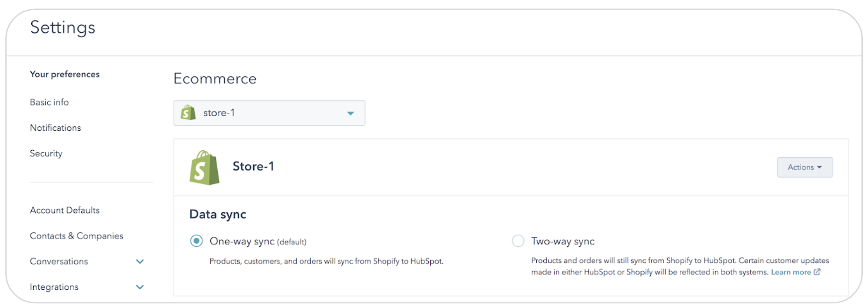The width and height of the screenshot is (868, 308).
Task: Expand the Integrations section chevron
Action: pyautogui.click(x=140, y=287)
